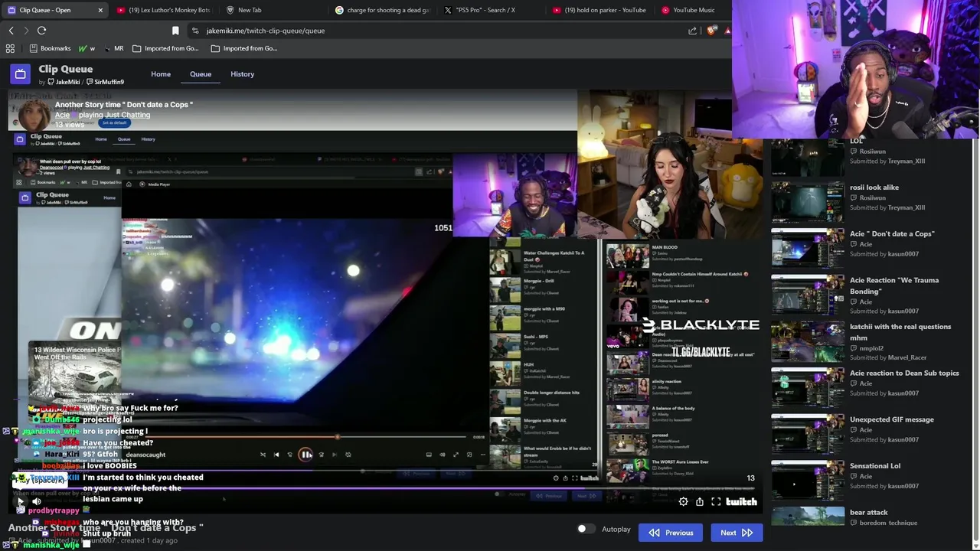Open the second 'Imported from Go...' folder
980x551 pixels.
(x=244, y=48)
